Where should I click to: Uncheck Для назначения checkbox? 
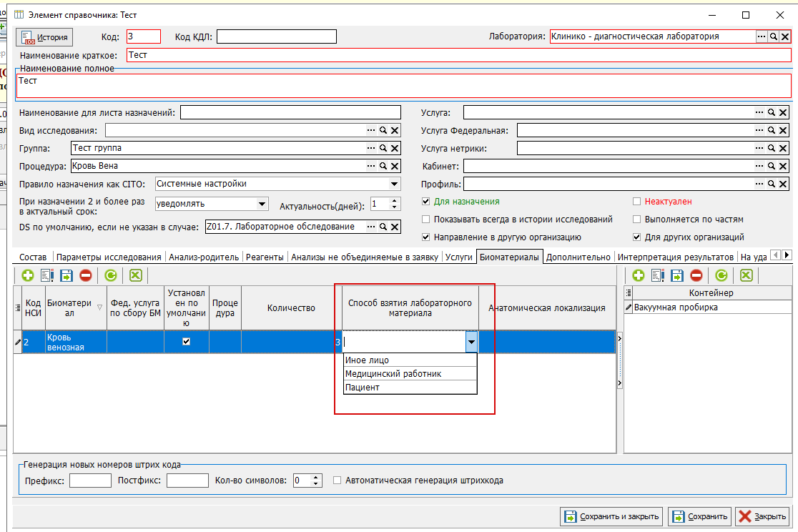[x=426, y=202]
